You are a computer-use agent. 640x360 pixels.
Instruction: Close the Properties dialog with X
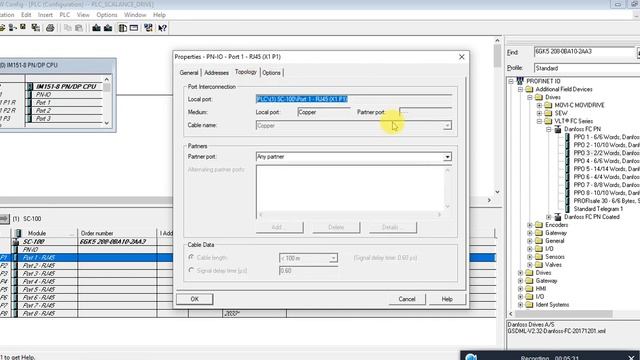tap(462, 57)
